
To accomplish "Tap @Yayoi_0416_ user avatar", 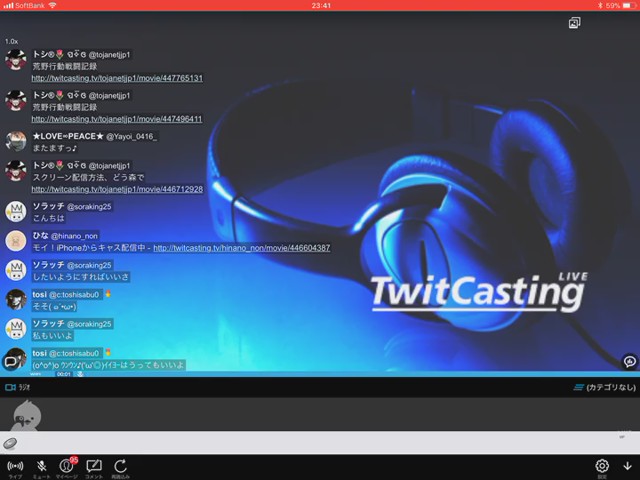I will click(16, 141).
